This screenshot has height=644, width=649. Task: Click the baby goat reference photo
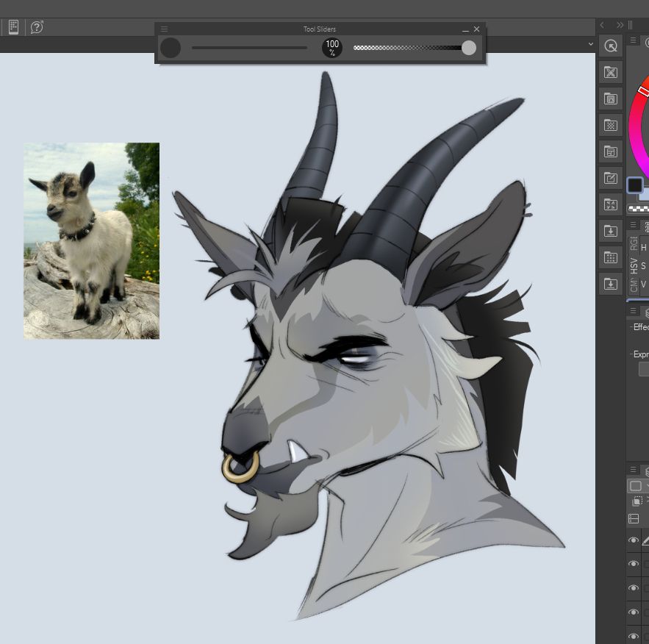coord(91,241)
